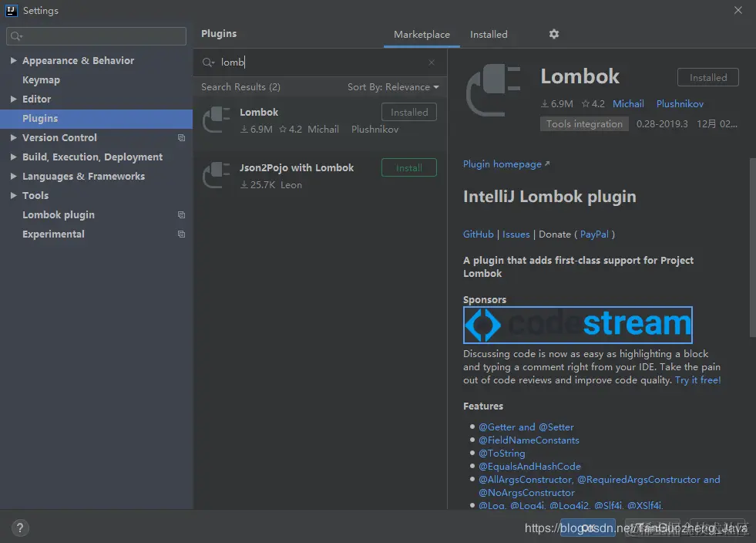Viewport: 756px width, 543px height.
Task: Click the IntelliJ logo in title bar
Action: (x=11, y=10)
